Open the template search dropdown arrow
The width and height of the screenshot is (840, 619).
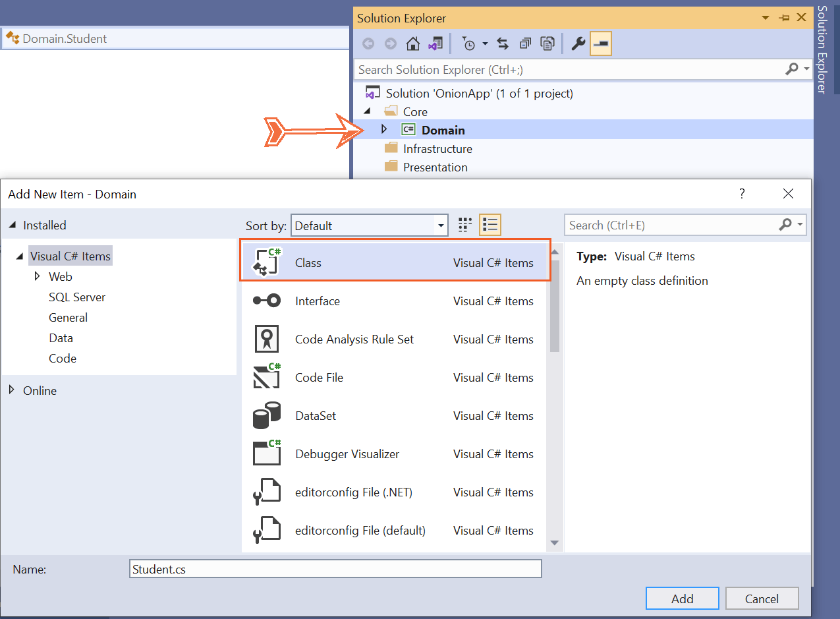click(x=800, y=225)
